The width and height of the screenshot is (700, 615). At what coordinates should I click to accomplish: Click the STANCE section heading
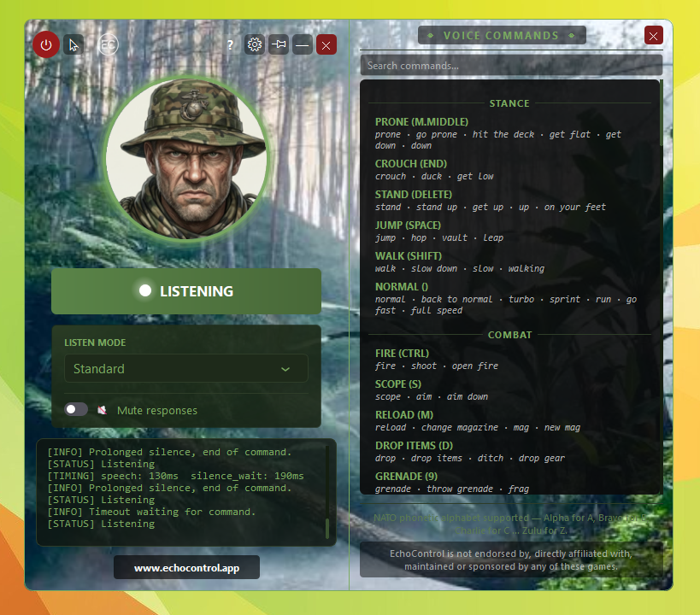pos(509,103)
